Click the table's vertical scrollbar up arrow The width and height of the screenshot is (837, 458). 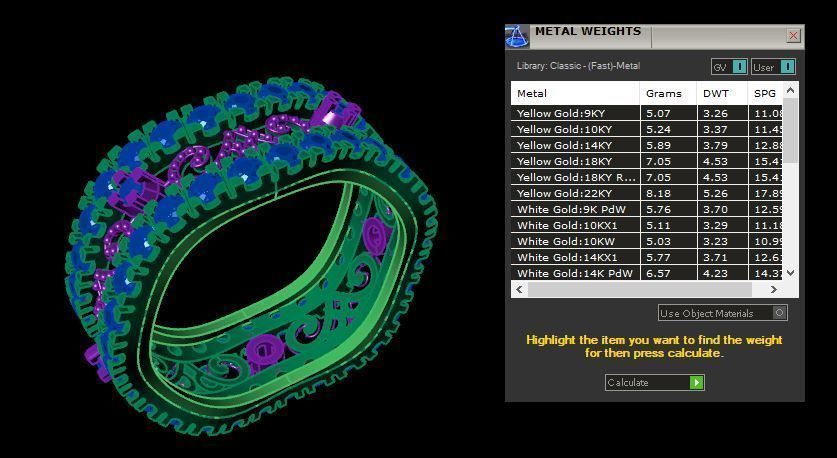pyautogui.click(x=791, y=90)
